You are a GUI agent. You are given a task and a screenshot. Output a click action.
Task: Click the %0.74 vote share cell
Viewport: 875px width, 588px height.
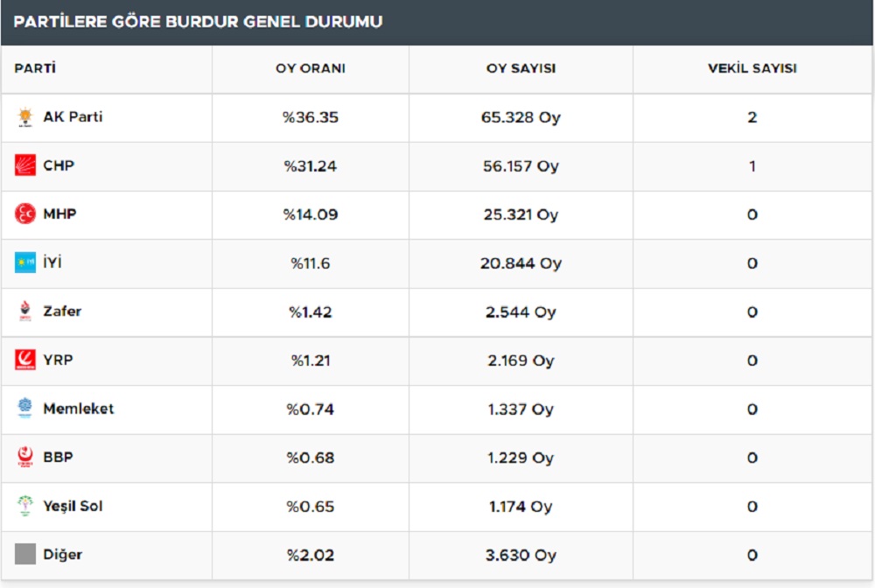click(x=311, y=409)
